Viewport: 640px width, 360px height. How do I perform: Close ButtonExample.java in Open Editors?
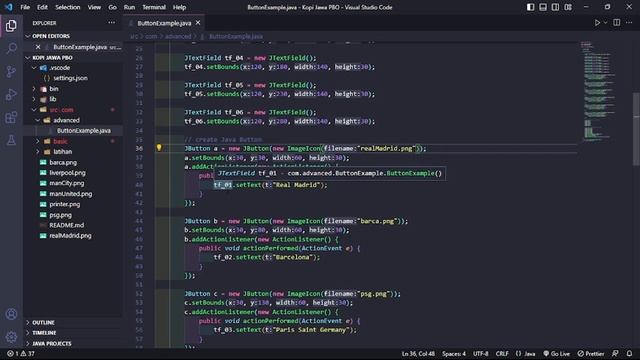(x=38, y=47)
